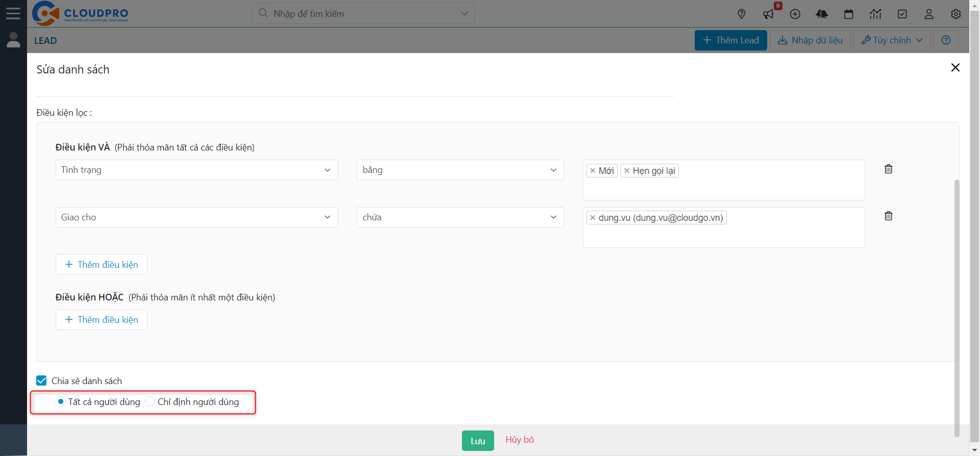Image resolution: width=980 pixels, height=456 pixels.
Task: Click the user avatar in the left sidebar
Action: coord(13,40)
